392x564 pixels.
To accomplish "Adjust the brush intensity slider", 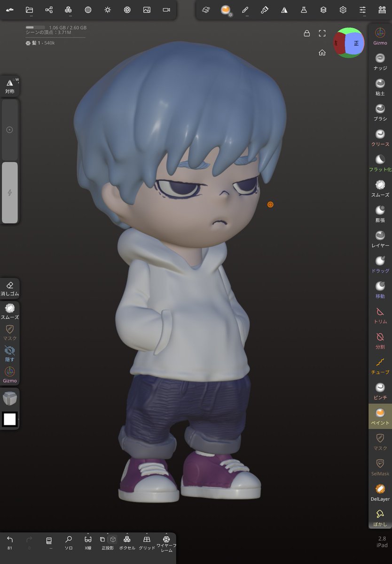I will point(10,193).
